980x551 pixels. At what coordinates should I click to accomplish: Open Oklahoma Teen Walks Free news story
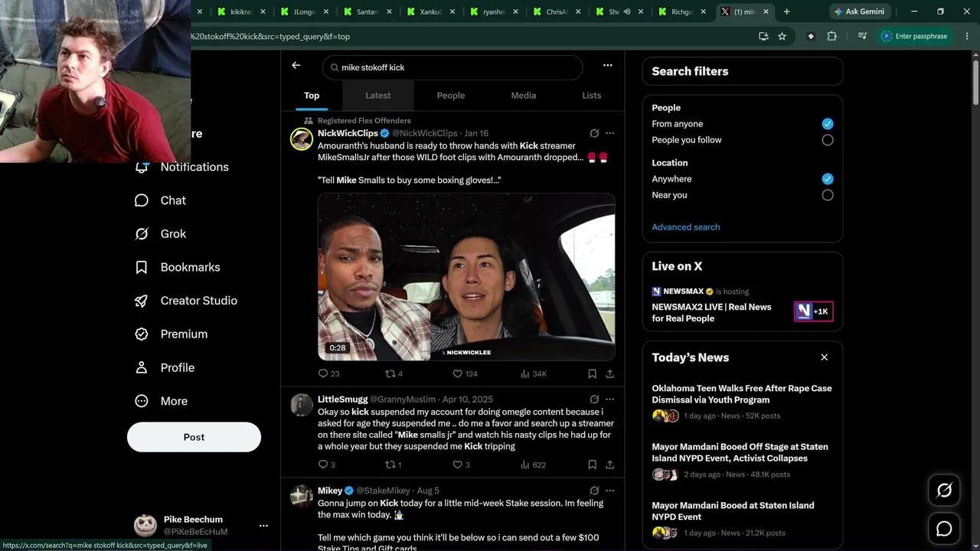pyautogui.click(x=743, y=403)
